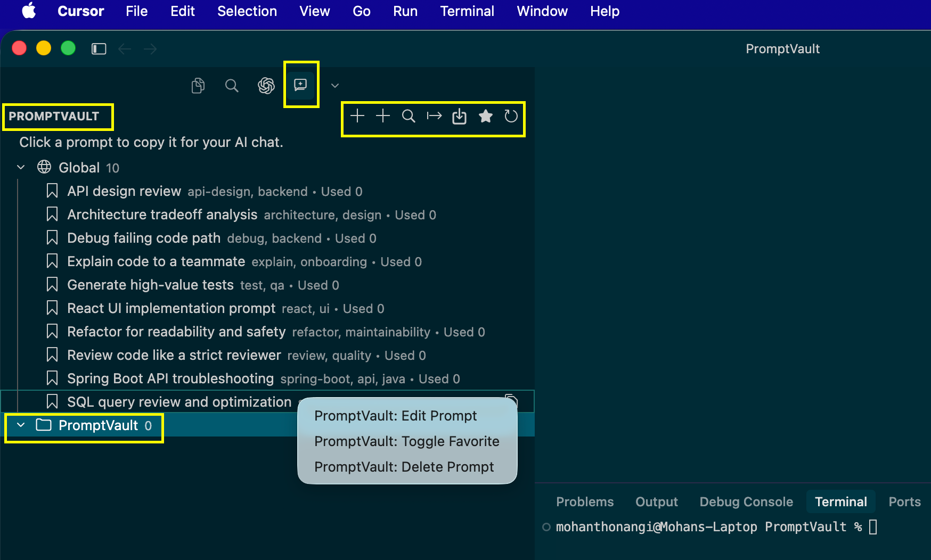Copy 'Review code like a strict reviewer' prompt

(267, 355)
